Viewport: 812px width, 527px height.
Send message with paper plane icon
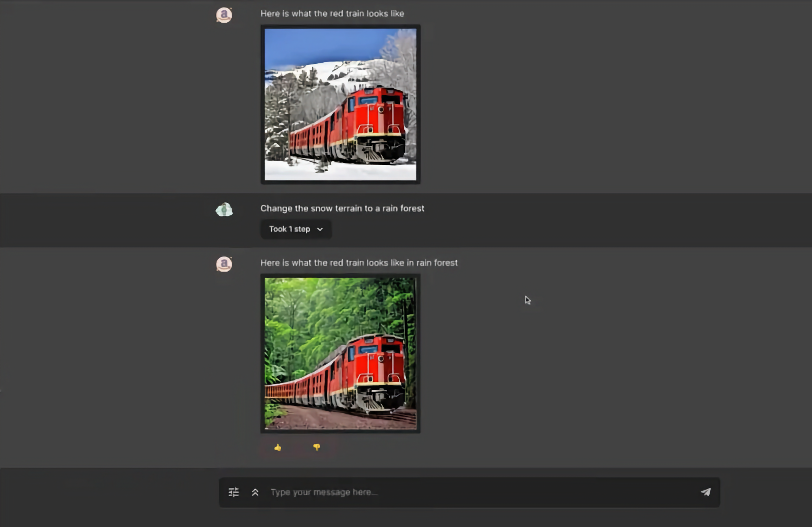(705, 492)
